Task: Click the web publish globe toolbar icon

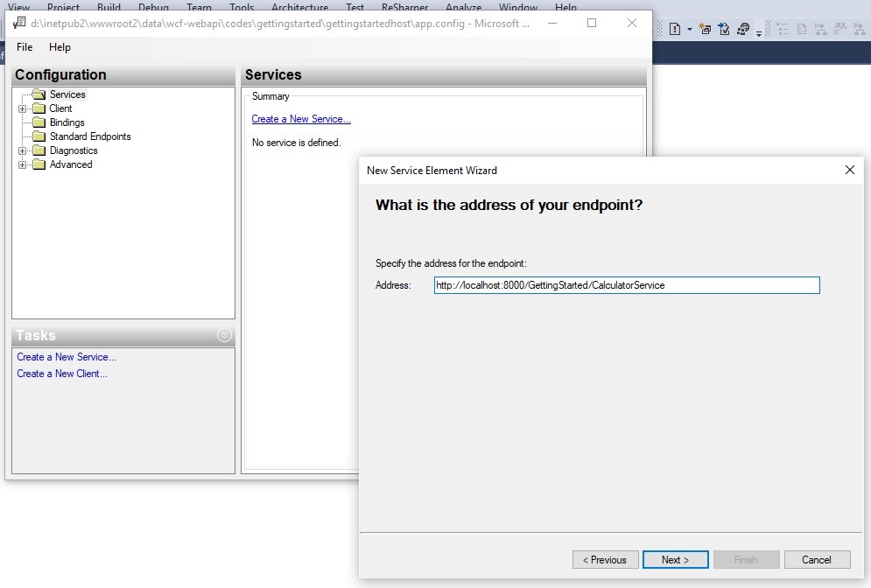Action: (x=745, y=28)
